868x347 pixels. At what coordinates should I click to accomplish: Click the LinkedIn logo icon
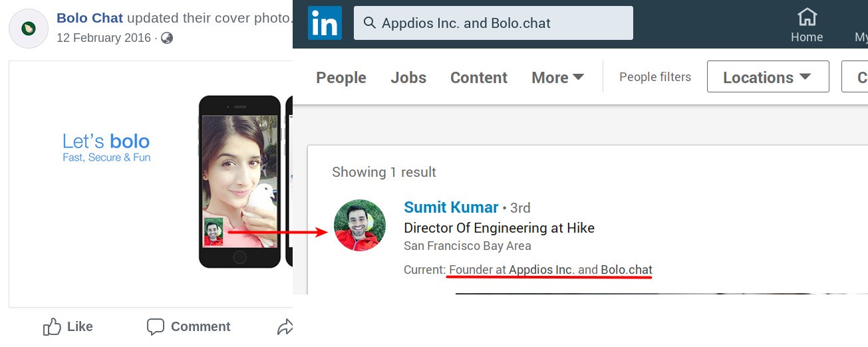click(325, 23)
